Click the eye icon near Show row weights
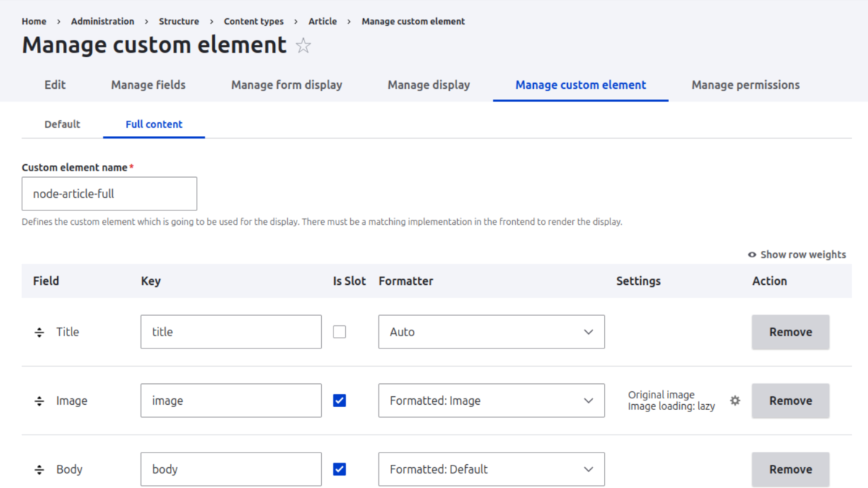Image resolution: width=868 pixels, height=488 pixels. pyautogui.click(x=752, y=254)
